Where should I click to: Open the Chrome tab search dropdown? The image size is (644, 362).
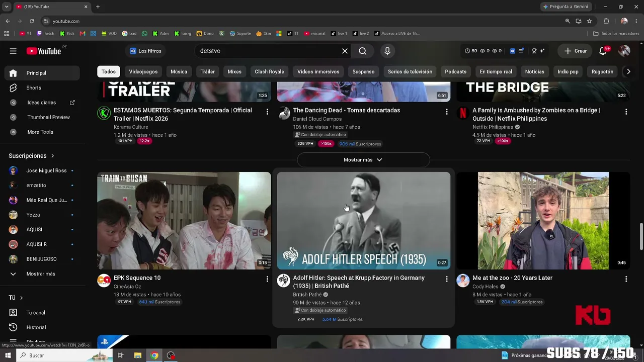[x=7, y=7]
